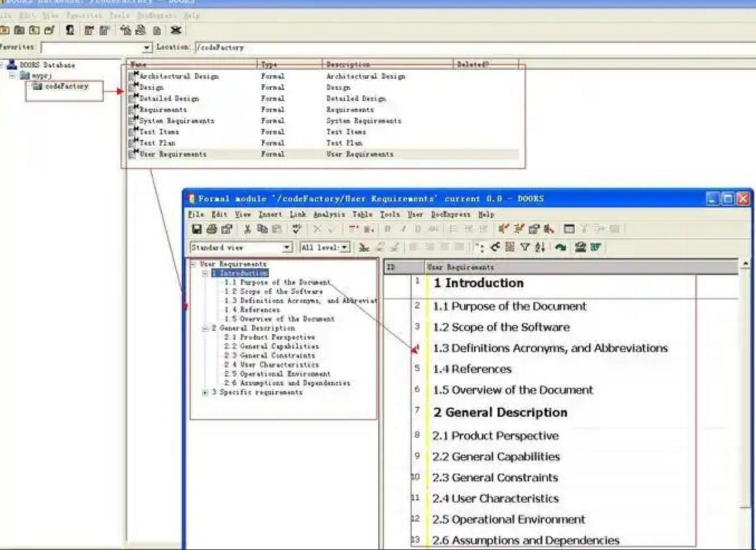Open the All levels dropdown
756x550 pixels.
(345, 247)
